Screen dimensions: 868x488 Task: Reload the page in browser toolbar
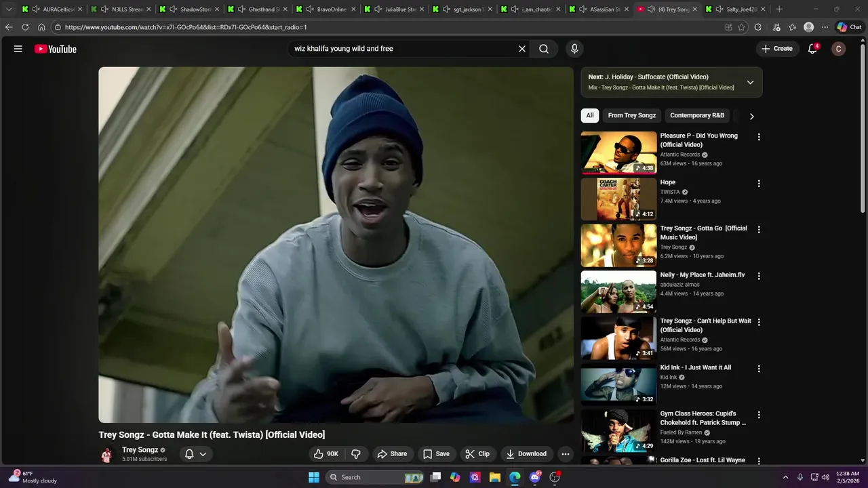point(25,27)
